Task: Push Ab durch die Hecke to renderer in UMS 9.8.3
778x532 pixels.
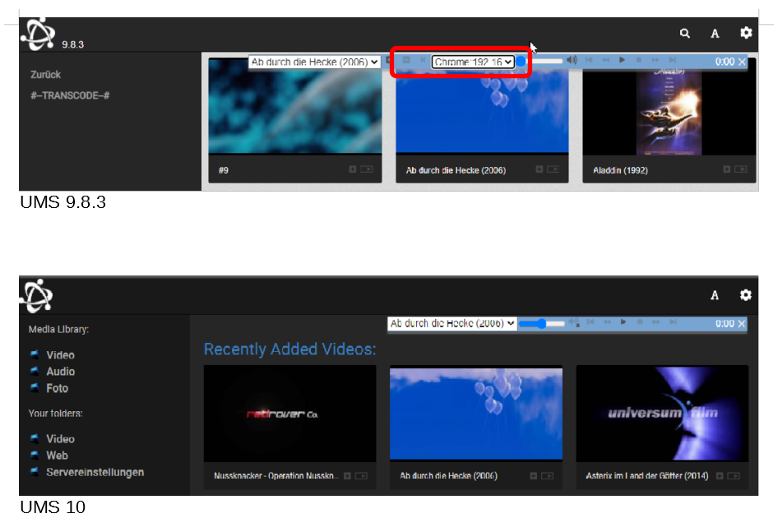Action: coord(553,169)
